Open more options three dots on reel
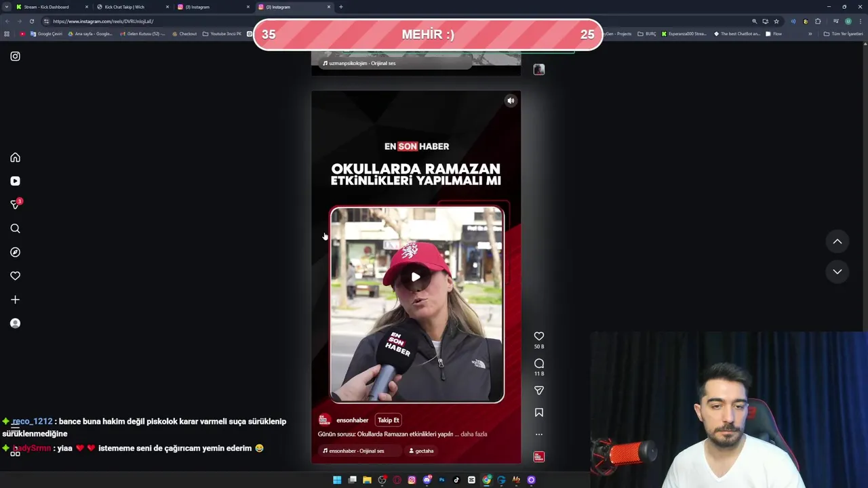The image size is (868, 488). point(539,434)
